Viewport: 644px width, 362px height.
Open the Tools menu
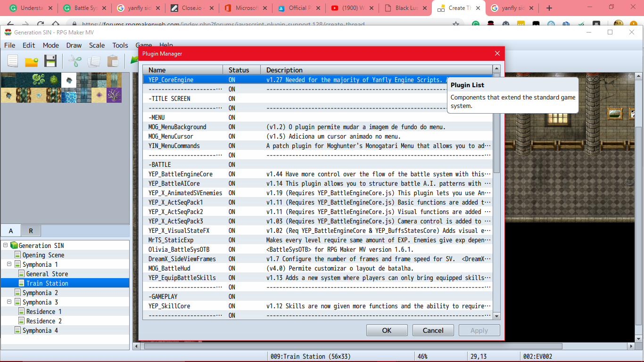pos(120,45)
